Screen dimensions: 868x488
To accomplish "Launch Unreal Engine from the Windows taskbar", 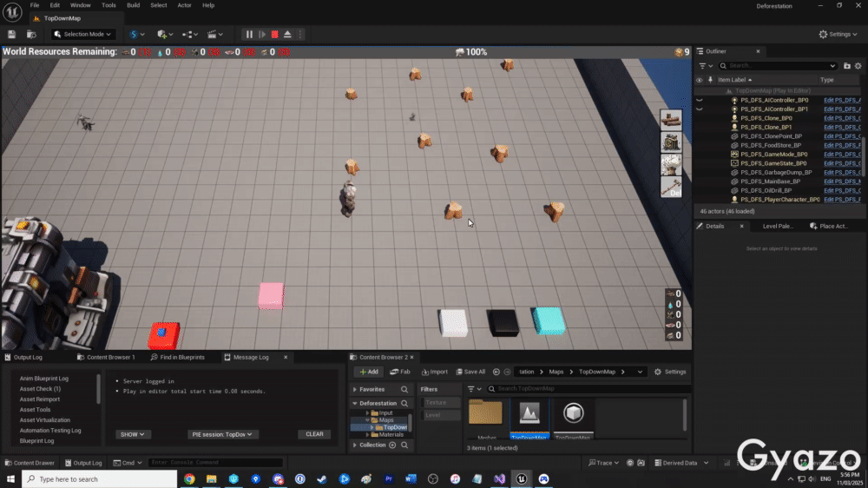I will click(x=522, y=478).
